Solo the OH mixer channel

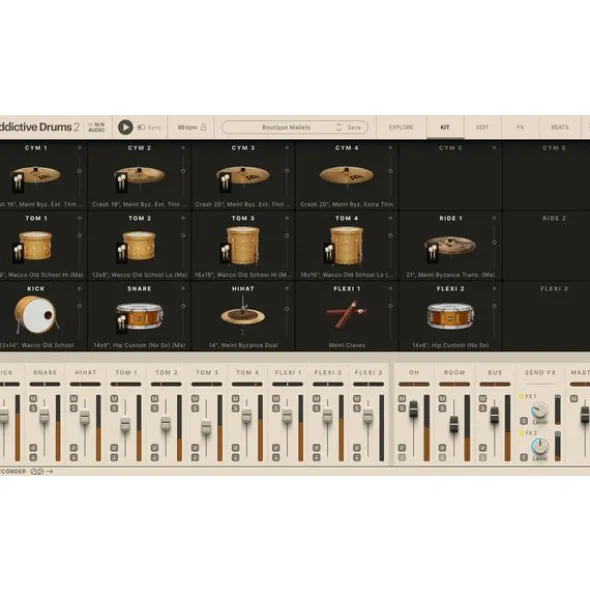pyautogui.click(x=402, y=408)
